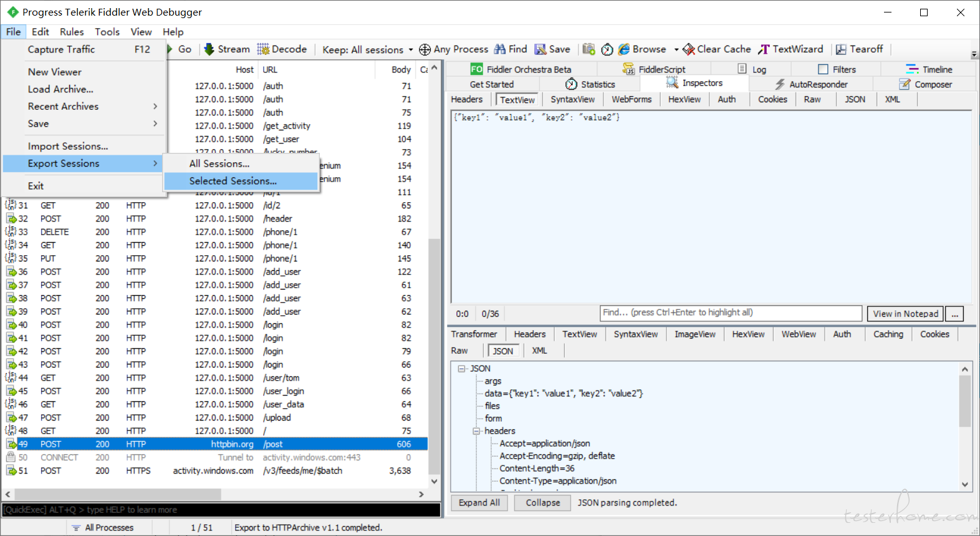Select the response Transformer tab
980x536 pixels.
474,334
